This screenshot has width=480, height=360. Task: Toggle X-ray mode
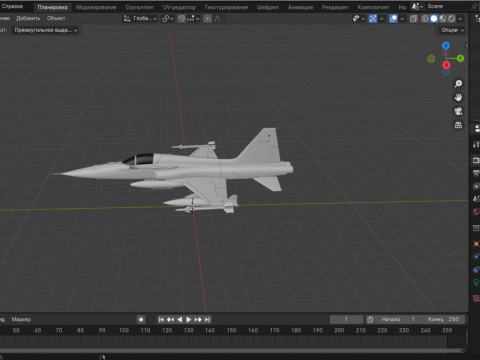click(414, 19)
